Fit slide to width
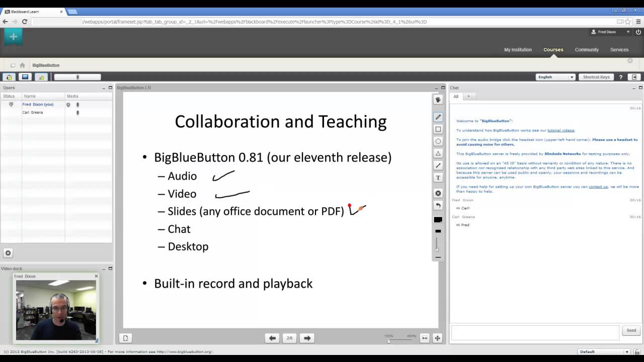644x362 pixels. [x=425, y=338]
